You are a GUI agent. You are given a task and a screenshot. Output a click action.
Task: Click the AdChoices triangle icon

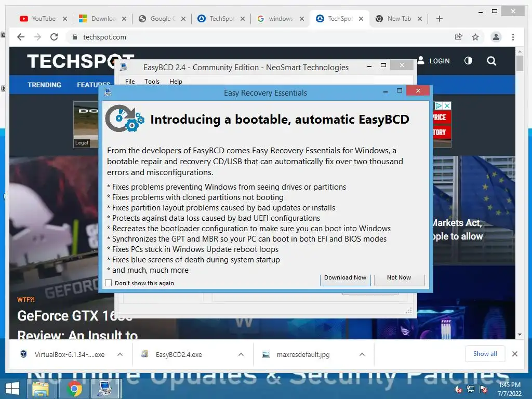point(438,106)
